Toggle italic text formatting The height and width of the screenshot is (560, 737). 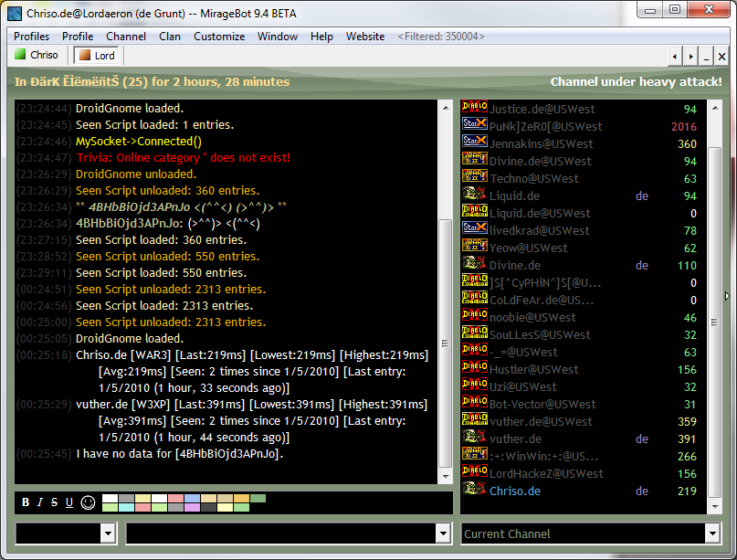pyautogui.click(x=40, y=502)
